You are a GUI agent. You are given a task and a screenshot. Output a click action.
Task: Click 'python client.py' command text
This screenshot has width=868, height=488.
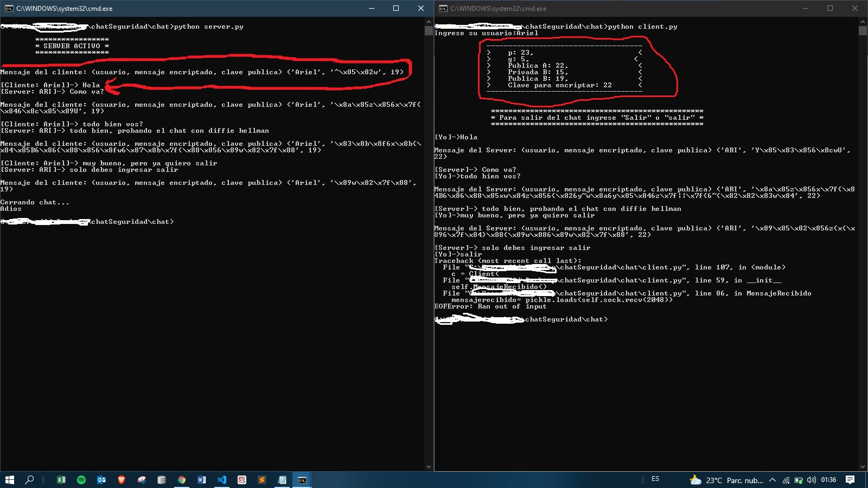(643, 27)
